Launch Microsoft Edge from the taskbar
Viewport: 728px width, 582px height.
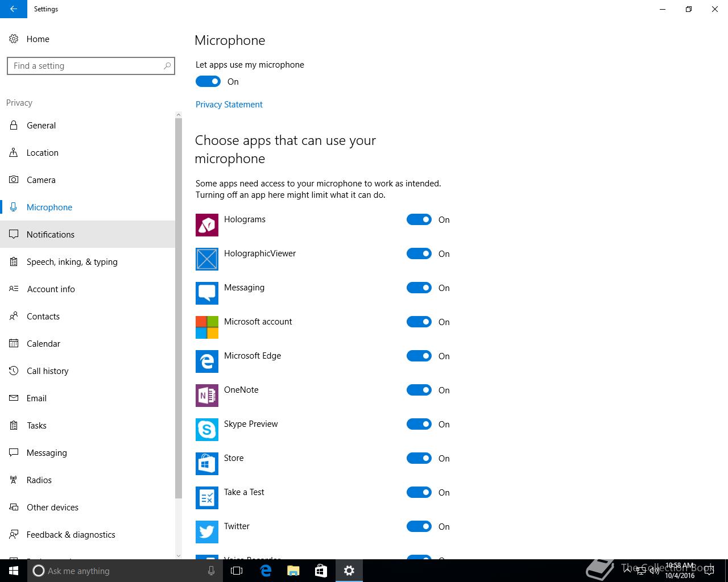[266, 571]
